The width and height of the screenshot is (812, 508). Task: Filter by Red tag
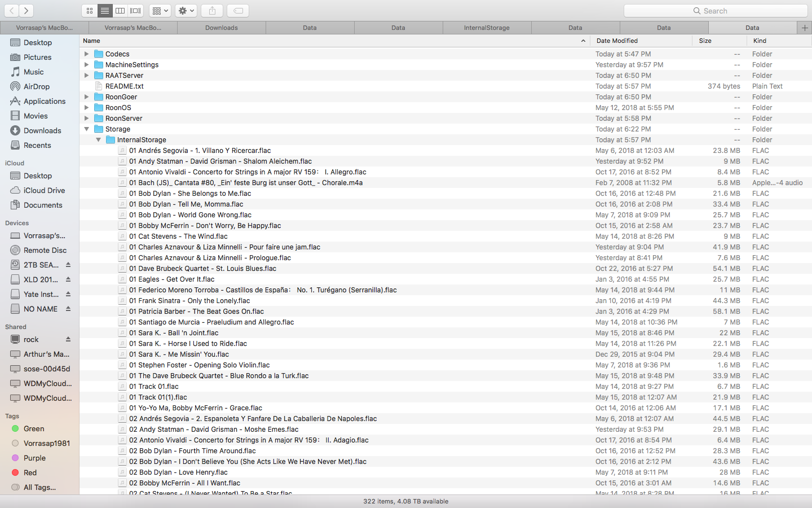pyautogui.click(x=29, y=472)
